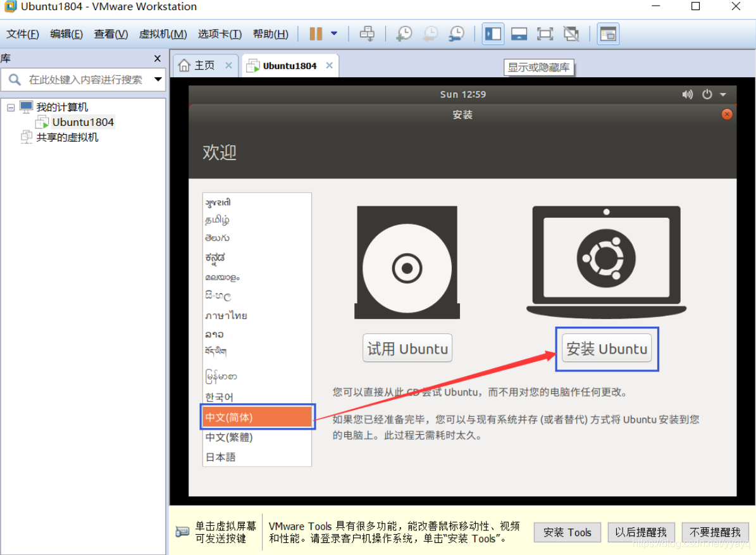Click the laptop with Ubuntu logo image
The width and height of the screenshot is (756, 555).
pos(606,262)
